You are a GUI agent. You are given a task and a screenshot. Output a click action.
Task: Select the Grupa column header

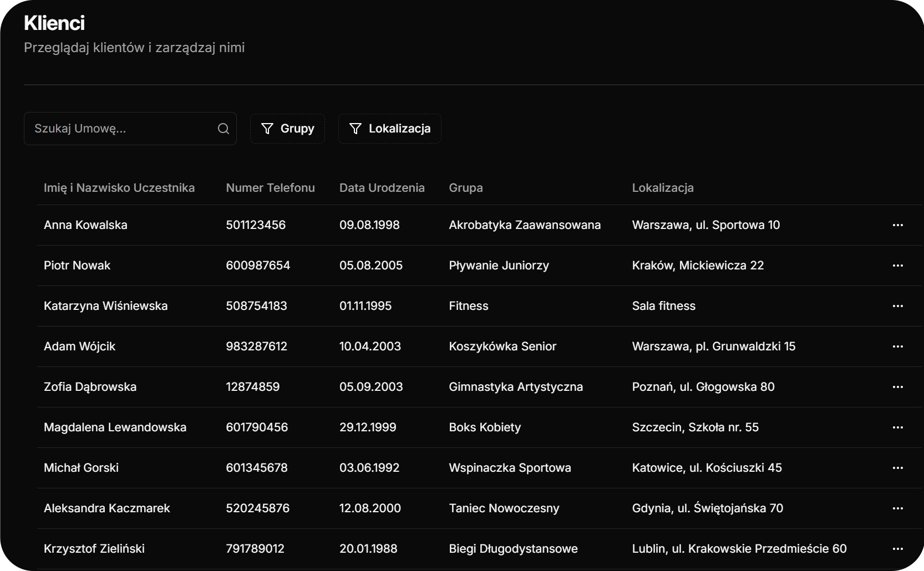click(465, 188)
